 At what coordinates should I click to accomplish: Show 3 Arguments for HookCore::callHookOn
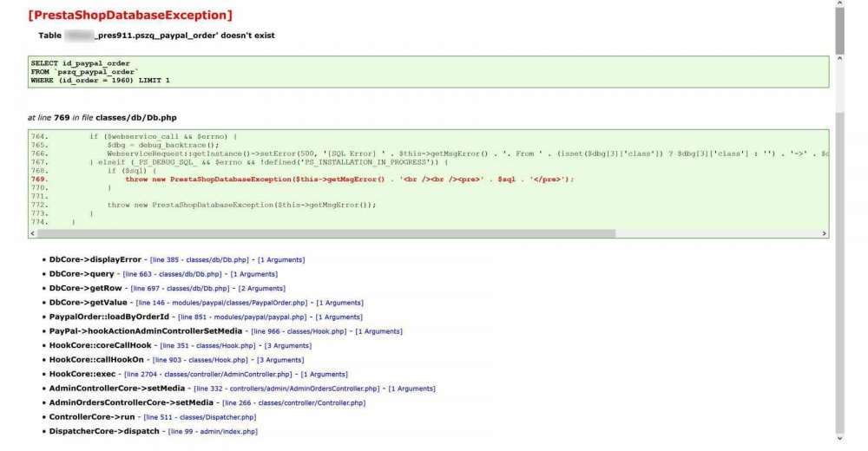(280, 360)
